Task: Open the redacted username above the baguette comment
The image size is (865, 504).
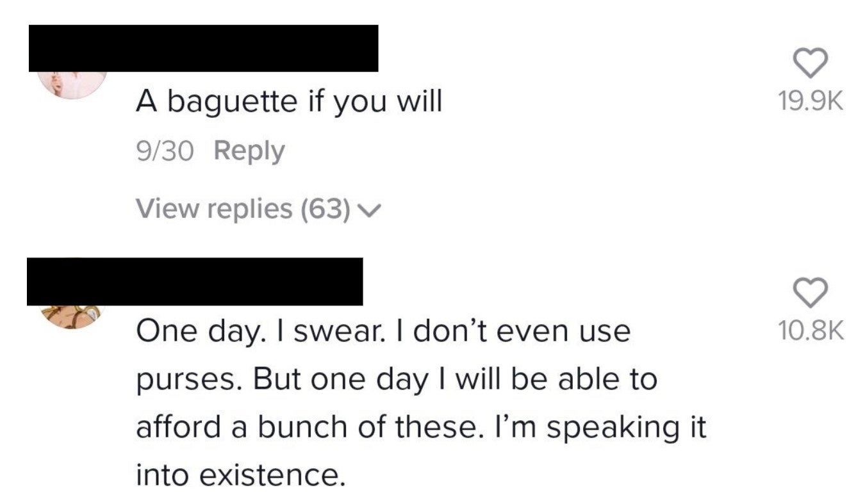Action: click(203, 48)
